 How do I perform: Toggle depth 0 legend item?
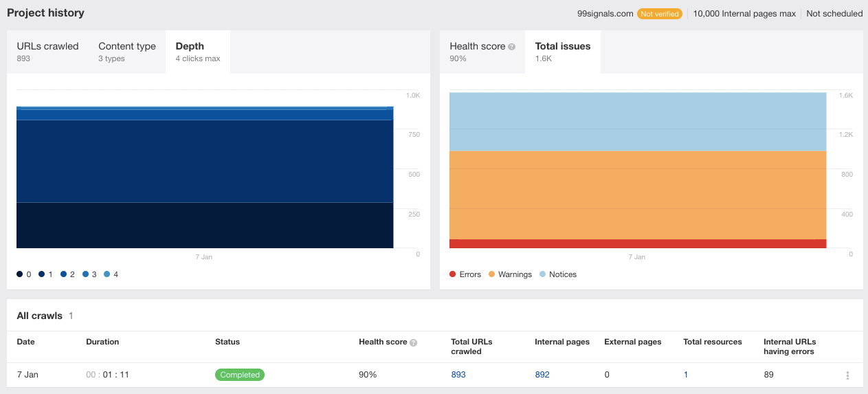[x=24, y=274]
